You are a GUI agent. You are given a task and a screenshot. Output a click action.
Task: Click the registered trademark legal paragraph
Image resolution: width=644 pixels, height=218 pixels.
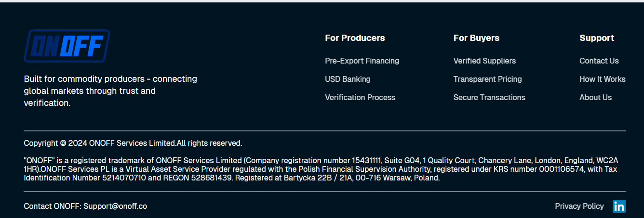321,169
